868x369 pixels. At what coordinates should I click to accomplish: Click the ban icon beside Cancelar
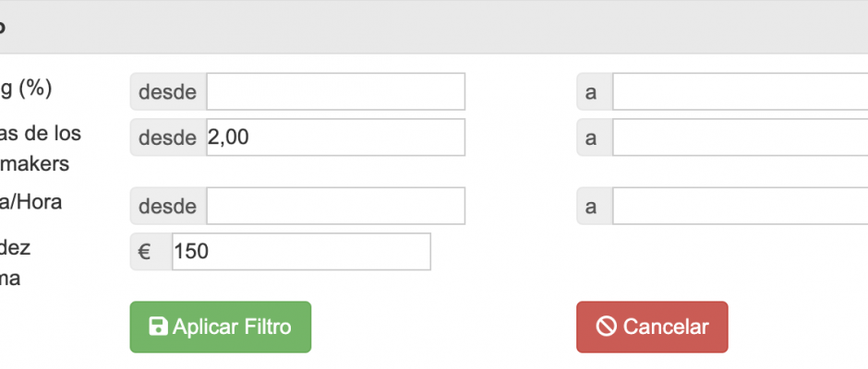pos(606,327)
